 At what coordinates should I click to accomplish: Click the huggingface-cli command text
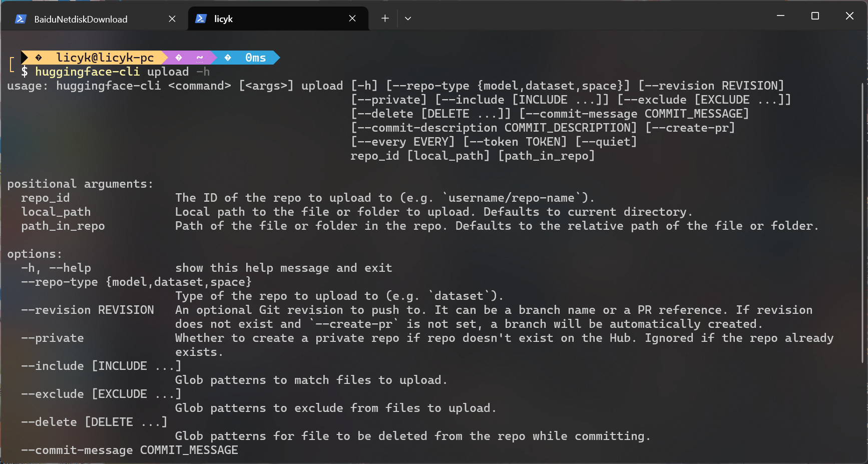click(x=87, y=72)
